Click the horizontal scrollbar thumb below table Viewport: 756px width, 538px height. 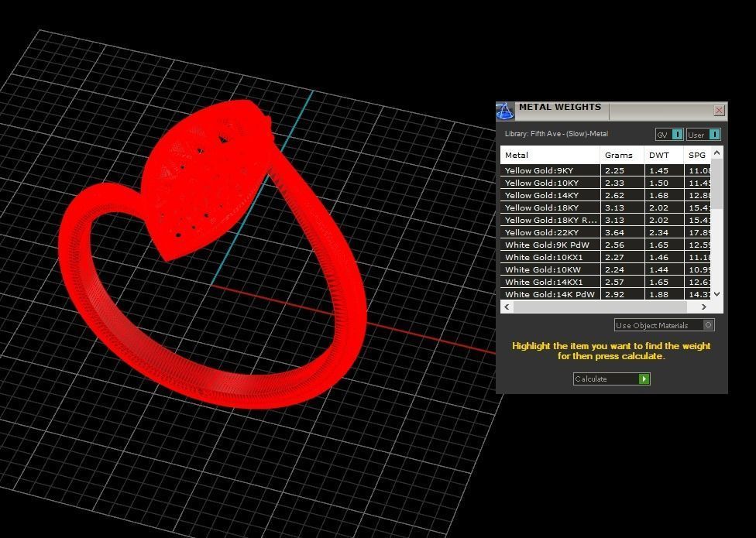coord(600,307)
